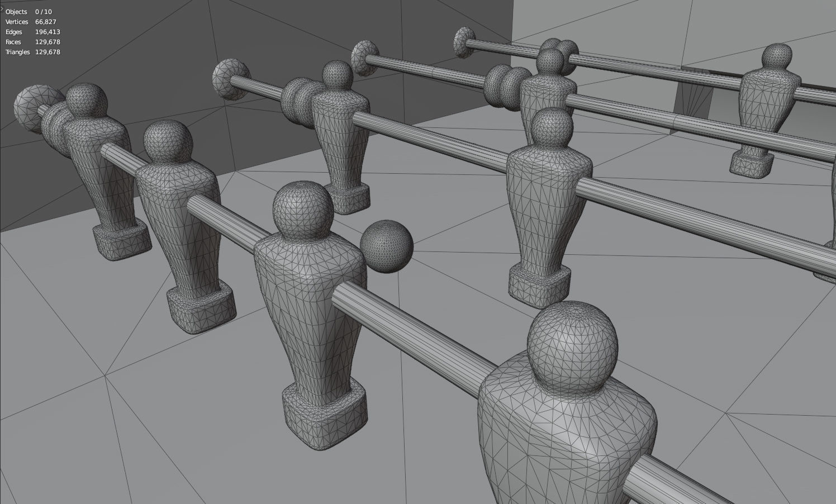836x504 pixels.
Task: Click the 'Objects' statistics label
Action: (x=16, y=12)
